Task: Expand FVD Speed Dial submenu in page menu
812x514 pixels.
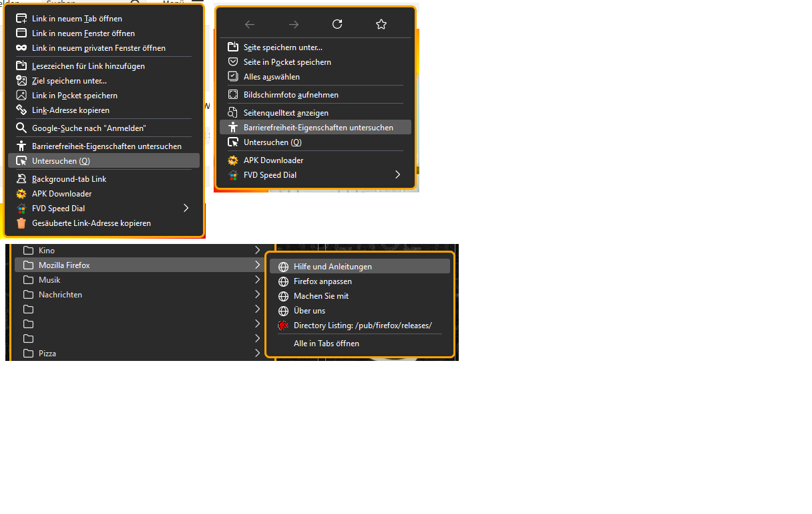Action: pos(315,175)
